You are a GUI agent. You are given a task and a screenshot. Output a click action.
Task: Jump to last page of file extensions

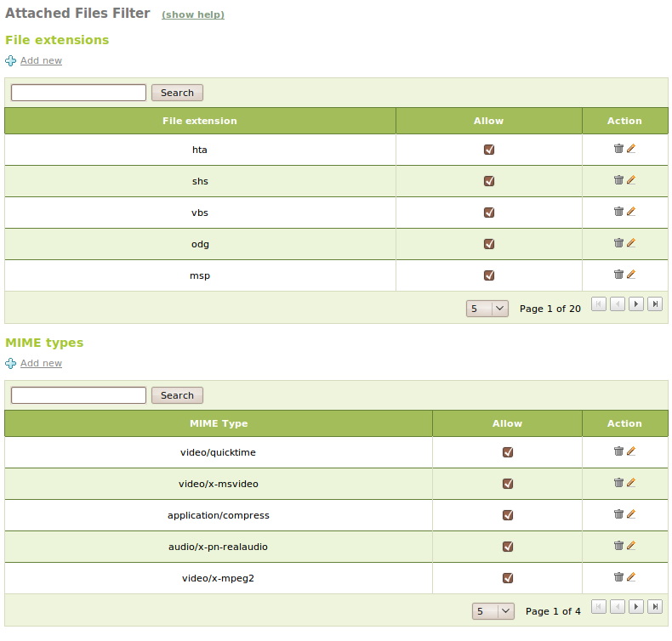(655, 304)
